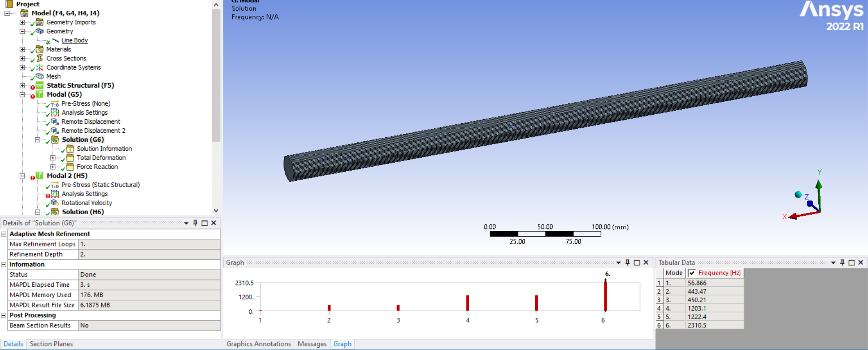Screen dimensions: 868x350
Task: Select the Graph tab
Action: coord(342,344)
